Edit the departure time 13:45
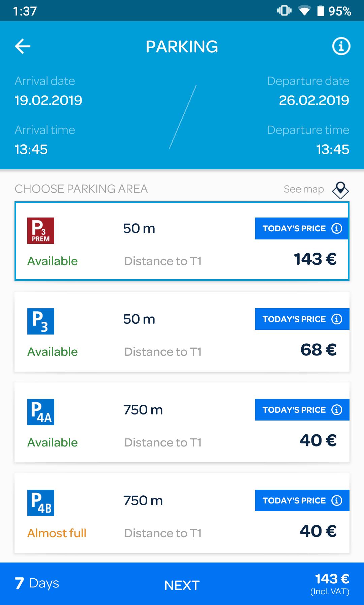 332,149
